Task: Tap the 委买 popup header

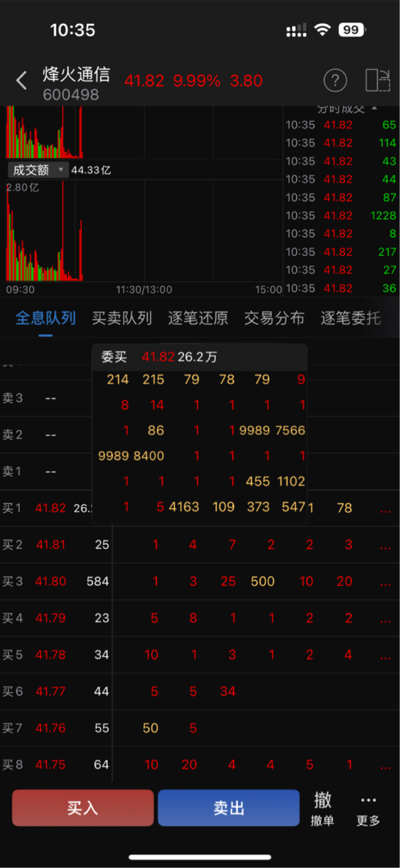Action: (199, 357)
